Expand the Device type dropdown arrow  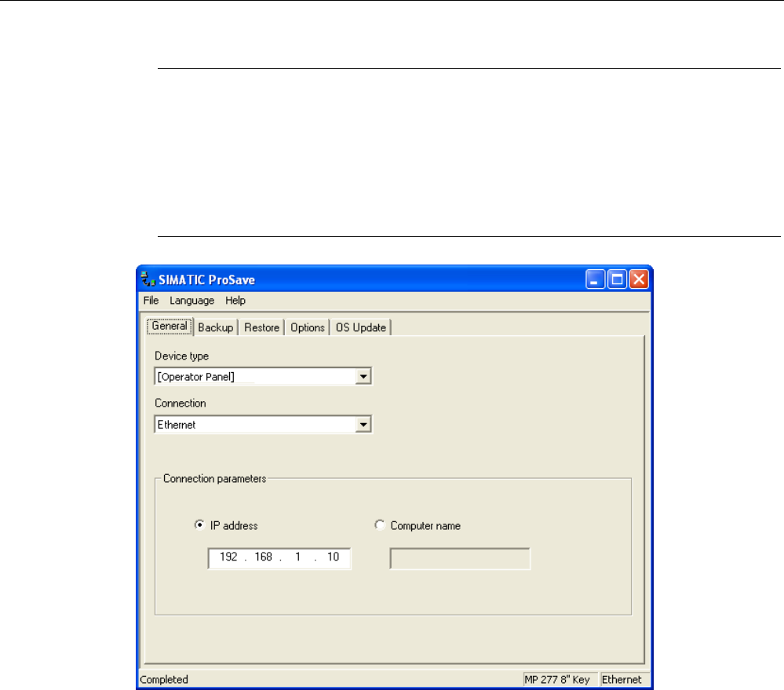pos(363,377)
